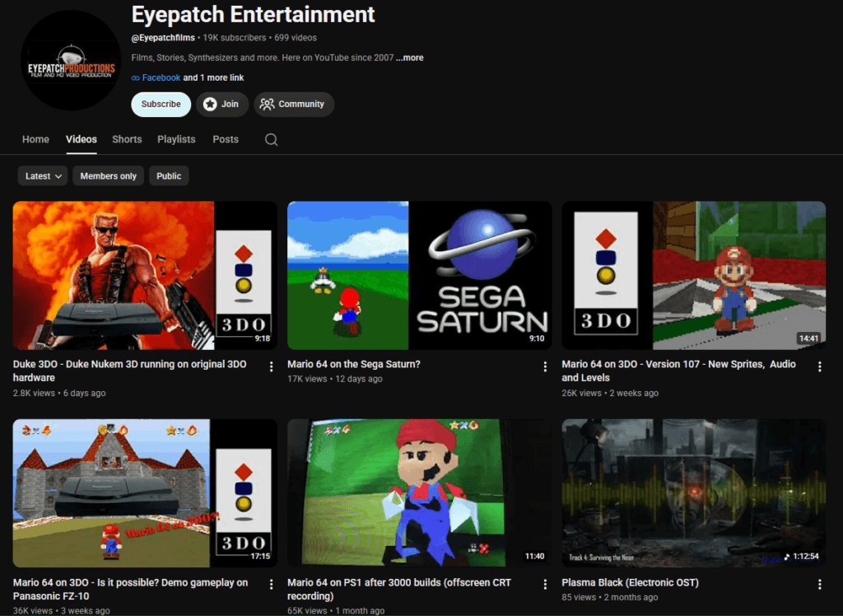Click the Eyepatch Entertainment channel name heading

[253, 15]
